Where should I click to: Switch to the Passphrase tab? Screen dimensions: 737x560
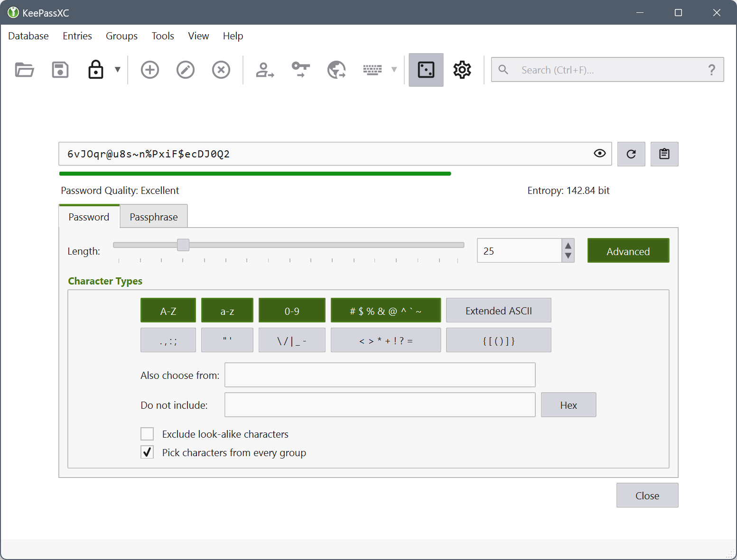pyautogui.click(x=153, y=216)
